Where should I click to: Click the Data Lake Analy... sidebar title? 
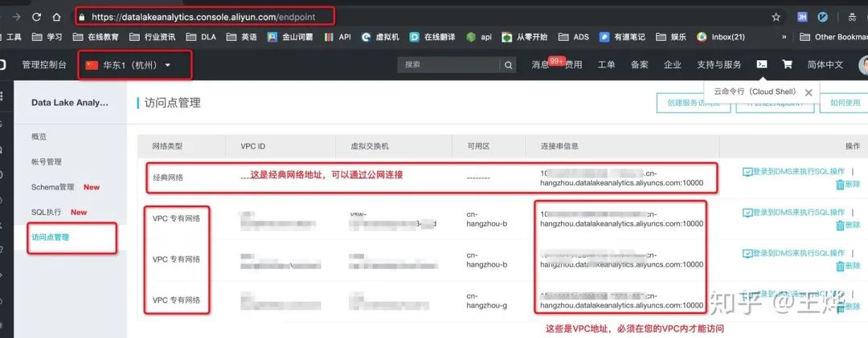[70, 102]
